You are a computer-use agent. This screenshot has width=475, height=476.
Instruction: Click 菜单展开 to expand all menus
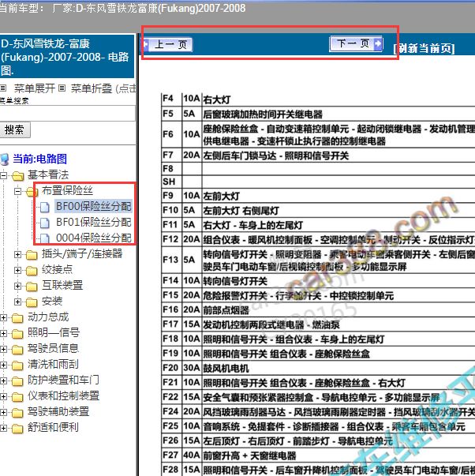tap(34, 88)
